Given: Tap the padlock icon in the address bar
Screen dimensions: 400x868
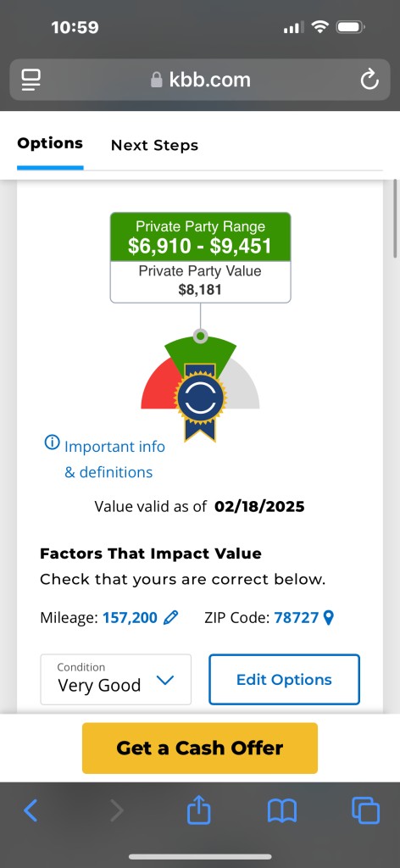Looking at the screenshot, I should pos(157,80).
